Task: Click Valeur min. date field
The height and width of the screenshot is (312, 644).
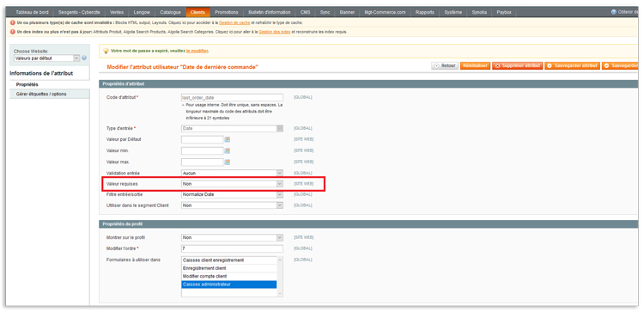Action: pos(202,151)
